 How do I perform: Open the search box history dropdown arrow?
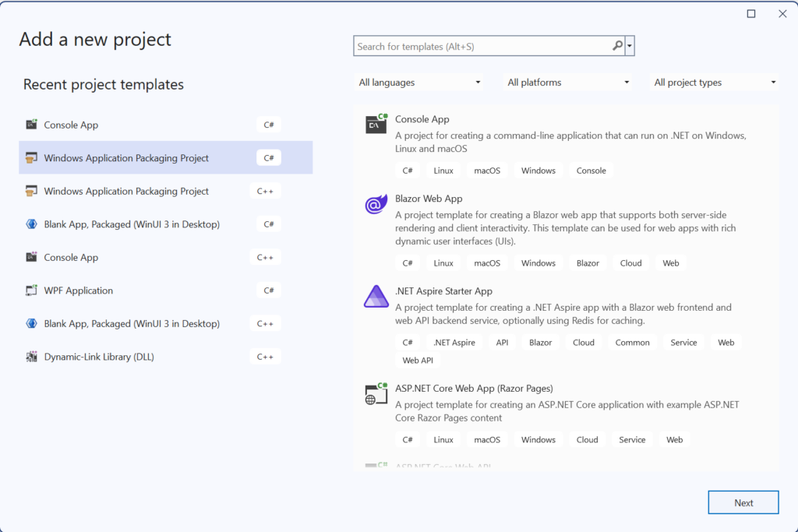(630, 46)
